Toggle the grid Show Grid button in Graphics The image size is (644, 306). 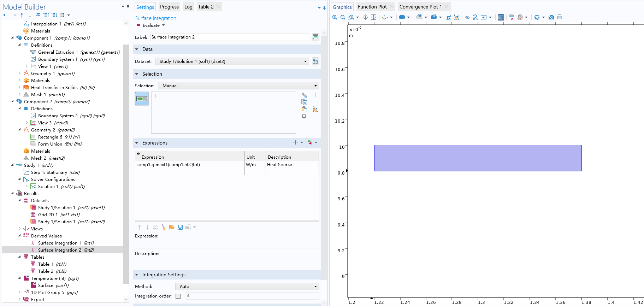tap(501, 17)
